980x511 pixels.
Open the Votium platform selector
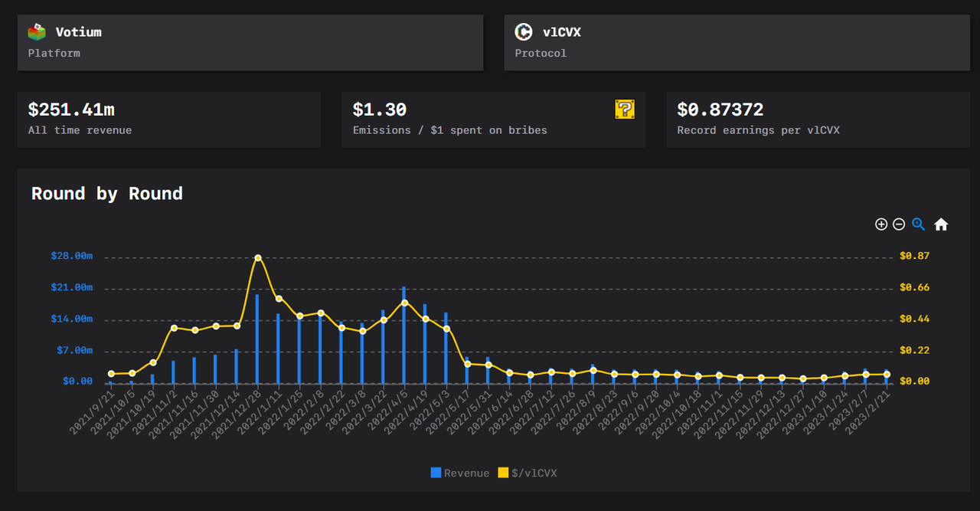250,43
